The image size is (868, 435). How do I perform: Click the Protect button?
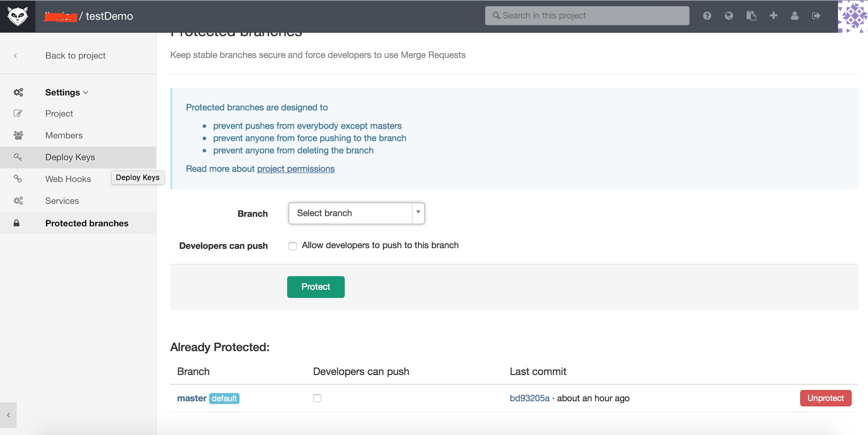tap(316, 287)
